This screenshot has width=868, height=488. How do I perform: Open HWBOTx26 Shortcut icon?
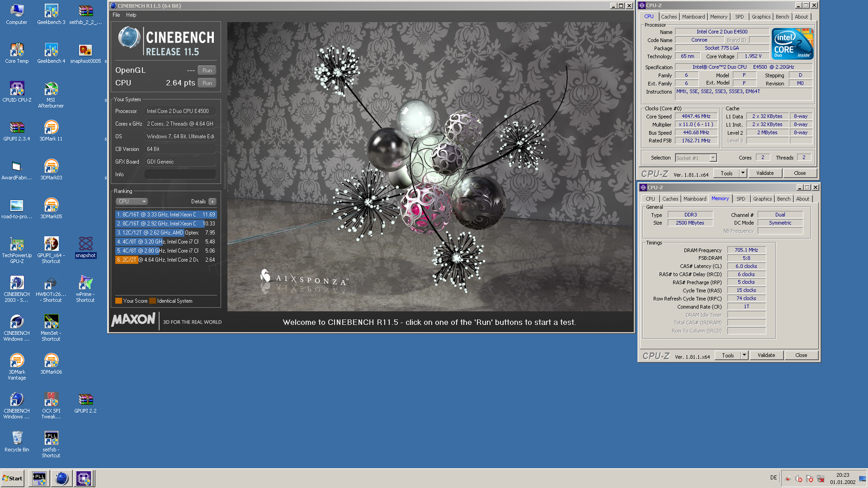(51, 289)
